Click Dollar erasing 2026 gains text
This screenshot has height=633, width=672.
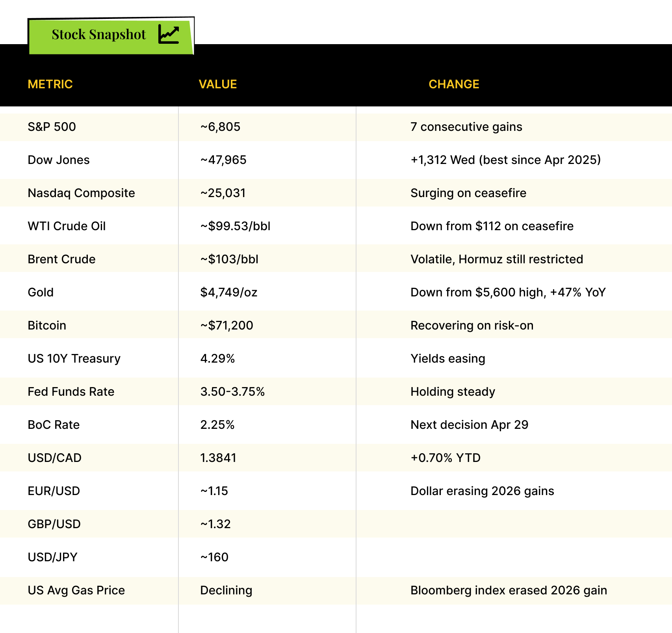pos(483,491)
